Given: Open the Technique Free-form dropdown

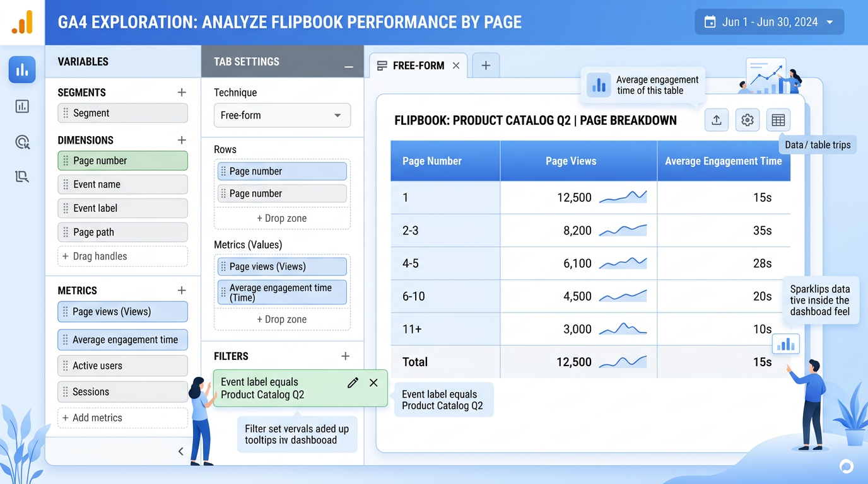Looking at the screenshot, I should coord(282,115).
